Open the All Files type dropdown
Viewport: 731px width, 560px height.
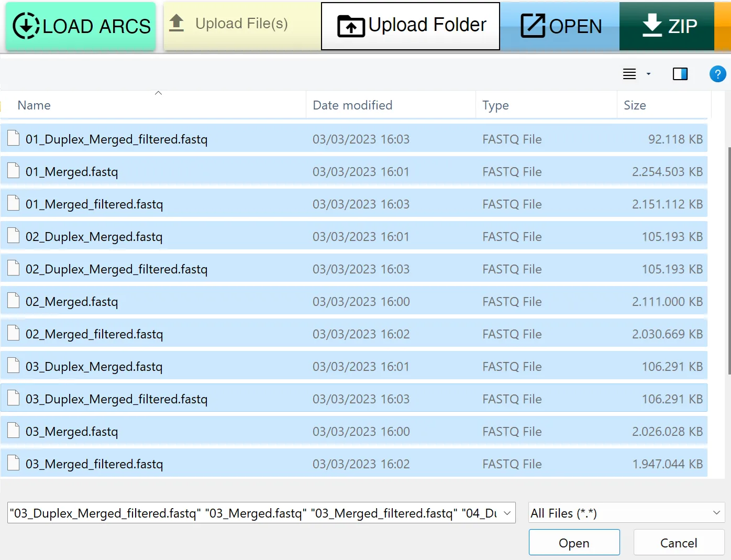[626, 513]
